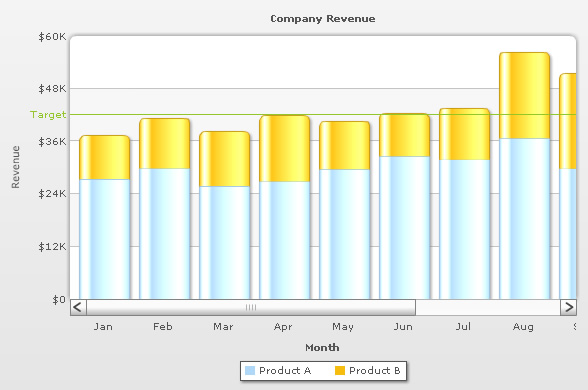Click the $48K axis label
The height and width of the screenshot is (390, 588).
tap(52, 89)
